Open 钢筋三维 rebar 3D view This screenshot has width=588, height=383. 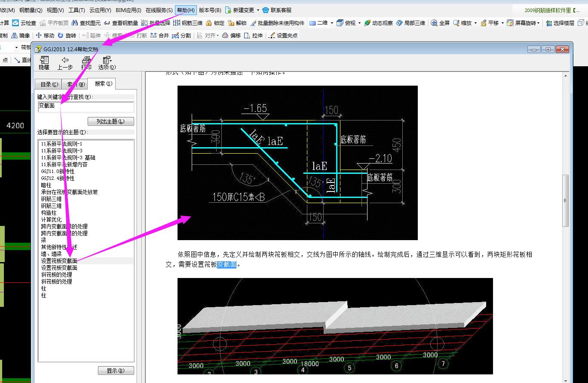[x=188, y=23]
